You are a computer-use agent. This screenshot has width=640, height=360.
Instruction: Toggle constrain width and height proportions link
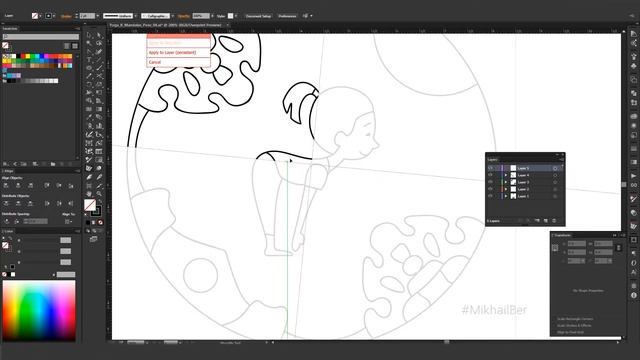click(619, 247)
